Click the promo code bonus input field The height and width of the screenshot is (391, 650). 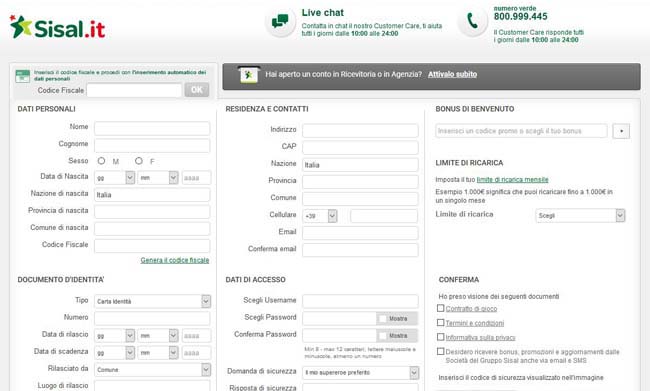pos(521,131)
